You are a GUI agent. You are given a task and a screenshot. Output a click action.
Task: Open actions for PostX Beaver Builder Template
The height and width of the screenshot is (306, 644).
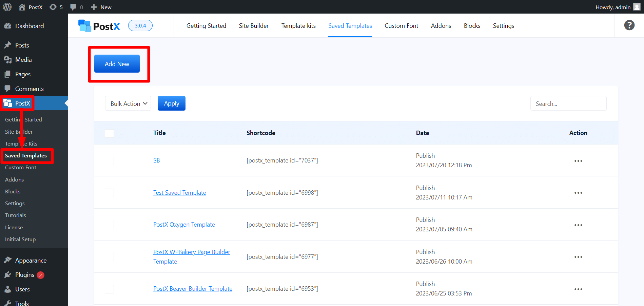coord(578,289)
